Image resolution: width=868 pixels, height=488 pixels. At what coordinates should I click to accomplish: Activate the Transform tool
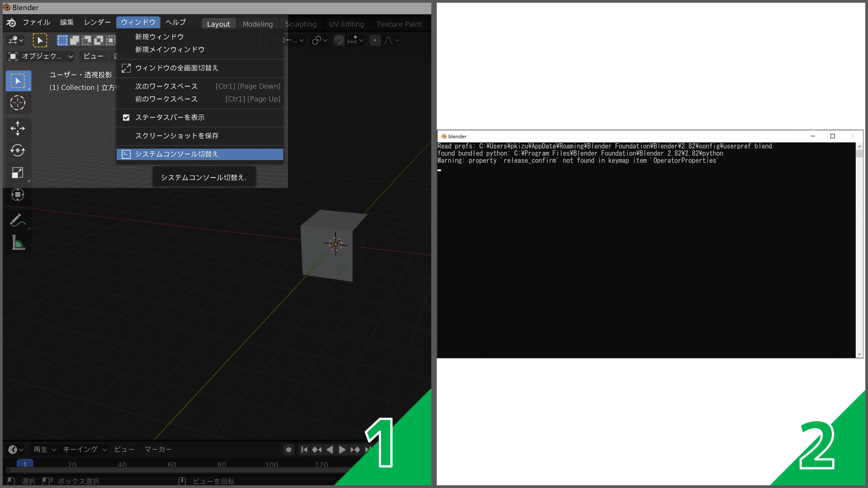click(18, 195)
